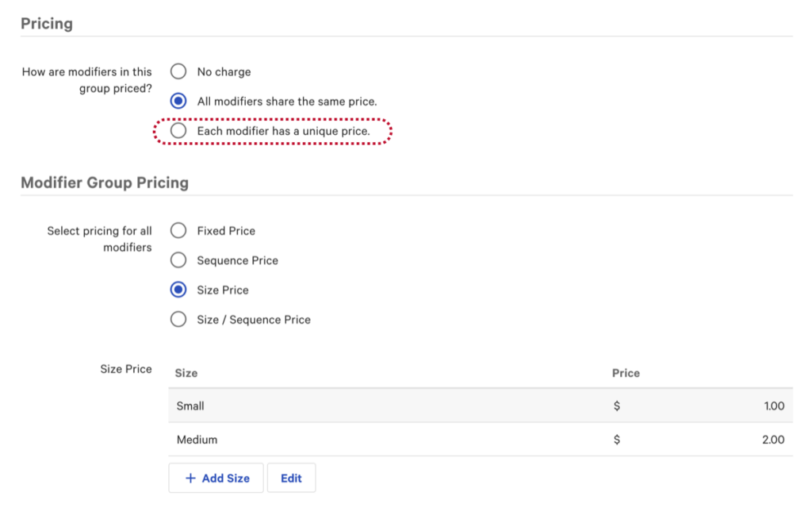Image resolution: width=812 pixels, height=515 pixels.
Task: Select the Fixed Price option
Action: click(x=178, y=230)
